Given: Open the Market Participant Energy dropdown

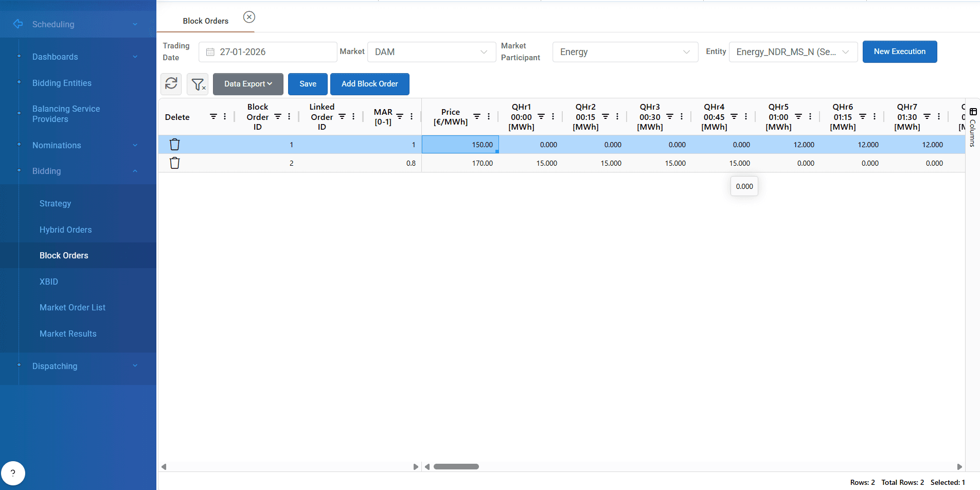Looking at the screenshot, I should pyautogui.click(x=625, y=52).
